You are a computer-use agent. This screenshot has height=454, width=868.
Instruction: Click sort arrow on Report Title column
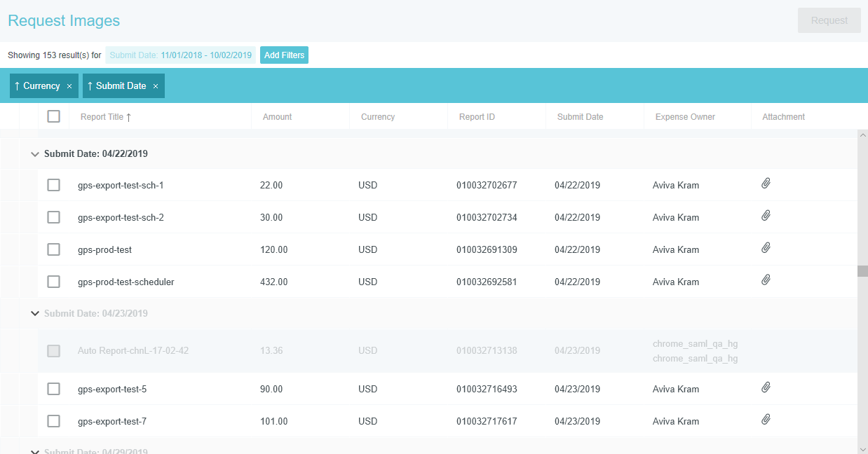click(x=128, y=117)
